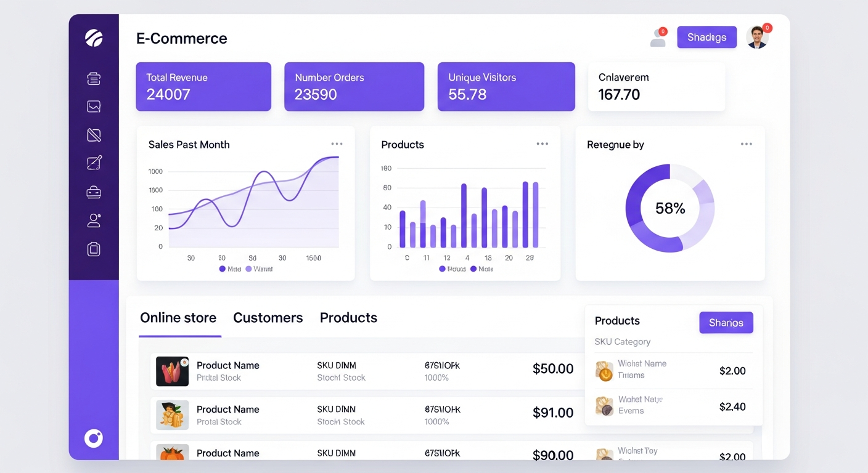Image resolution: width=868 pixels, height=473 pixels.
Task: Select the Products tab
Action: coord(348,318)
